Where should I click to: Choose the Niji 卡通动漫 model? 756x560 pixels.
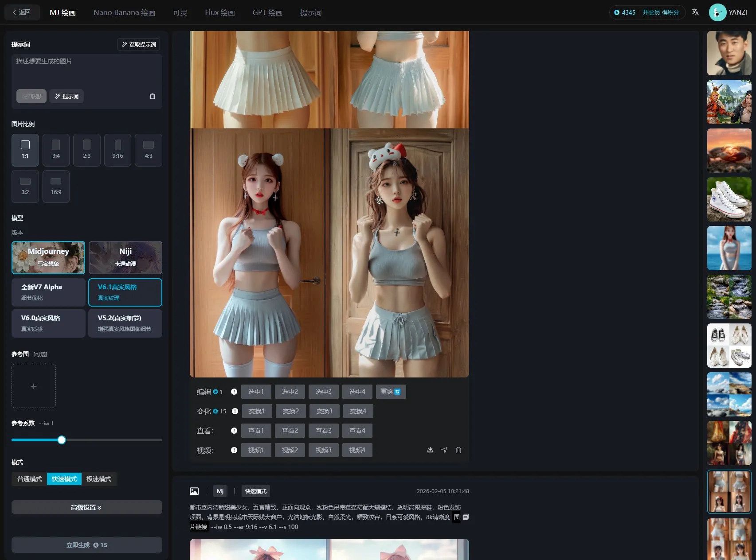pyautogui.click(x=125, y=257)
